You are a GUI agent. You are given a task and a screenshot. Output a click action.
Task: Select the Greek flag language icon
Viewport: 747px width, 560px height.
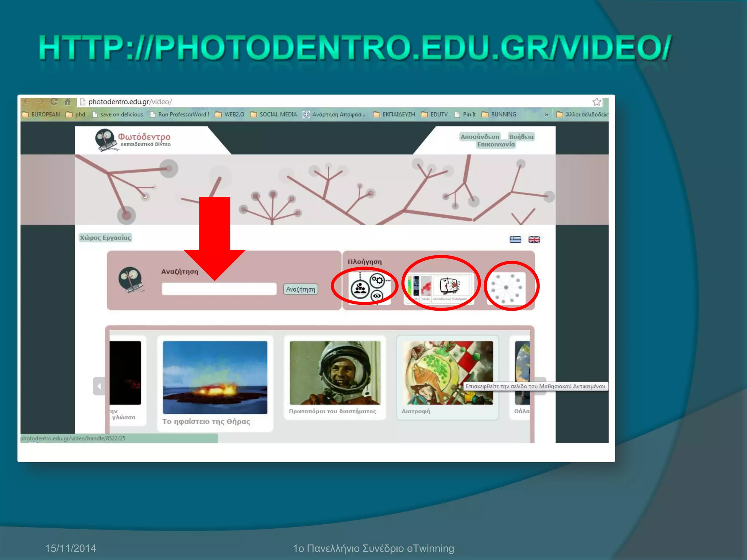click(x=515, y=240)
